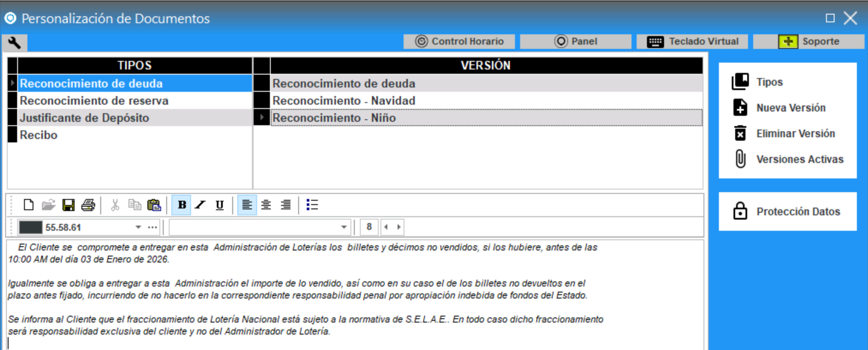
Task: Open Protección Datos
Action: 786,211
